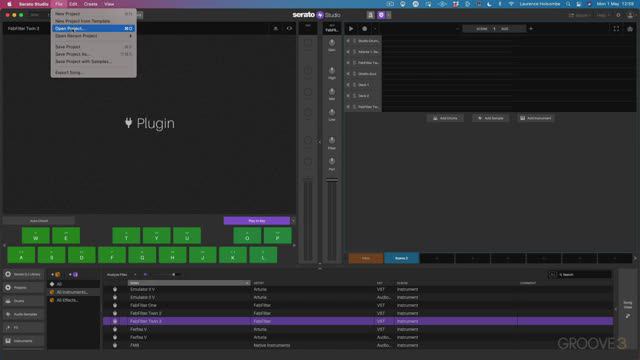The width and height of the screenshot is (640, 360).
Task: Choose Export Song in the File menu
Action: coord(93,73)
